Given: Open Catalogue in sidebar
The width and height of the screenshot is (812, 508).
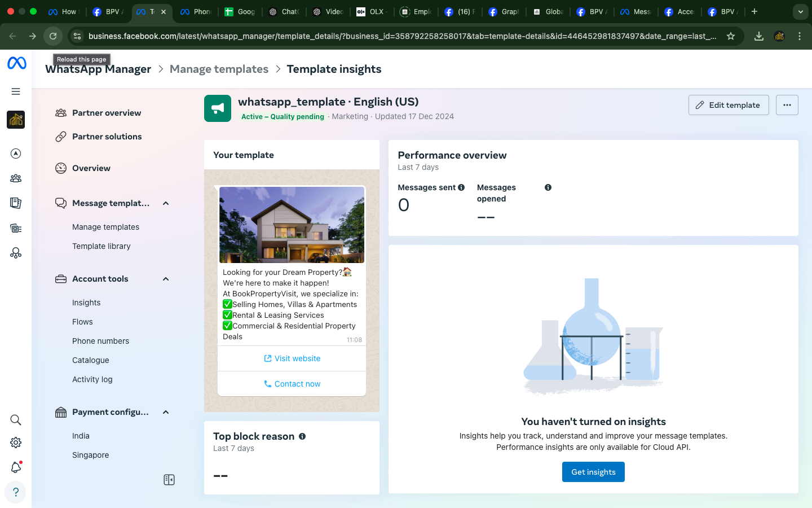Looking at the screenshot, I should click(x=91, y=360).
